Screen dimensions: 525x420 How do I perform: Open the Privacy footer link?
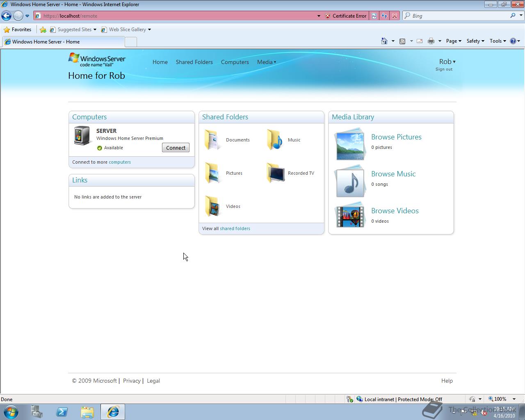pyautogui.click(x=132, y=381)
